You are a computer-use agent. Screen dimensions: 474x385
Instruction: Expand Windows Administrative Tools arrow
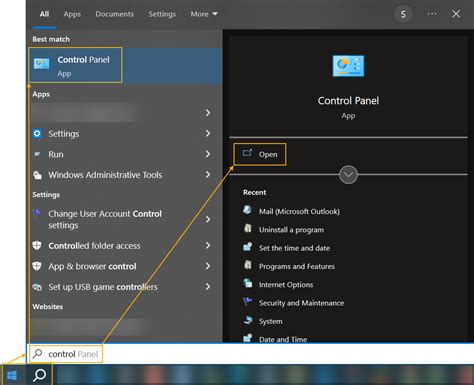coord(208,175)
